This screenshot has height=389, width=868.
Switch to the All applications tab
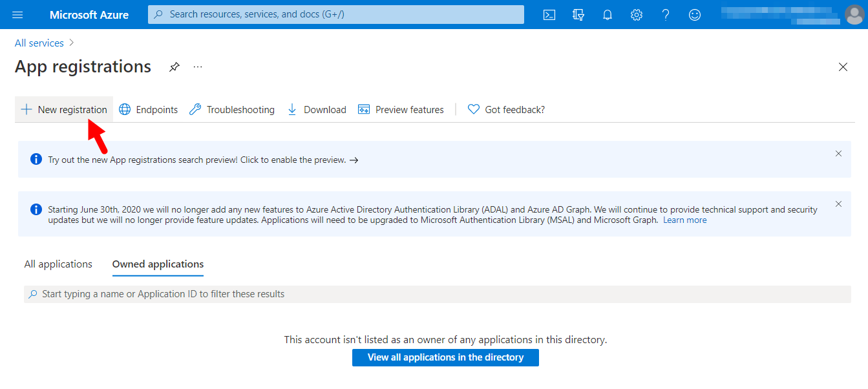pyautogui.click(x=58, y=264)
